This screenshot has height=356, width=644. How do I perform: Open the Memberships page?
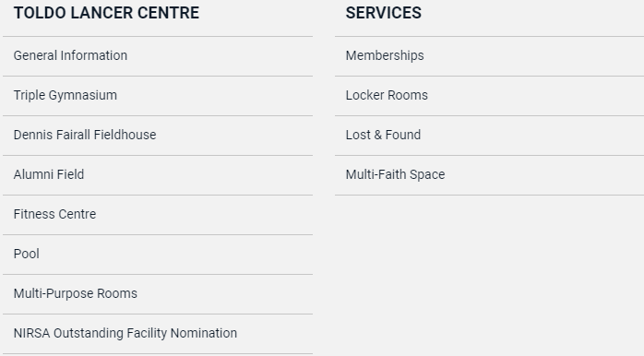[385, 55]
